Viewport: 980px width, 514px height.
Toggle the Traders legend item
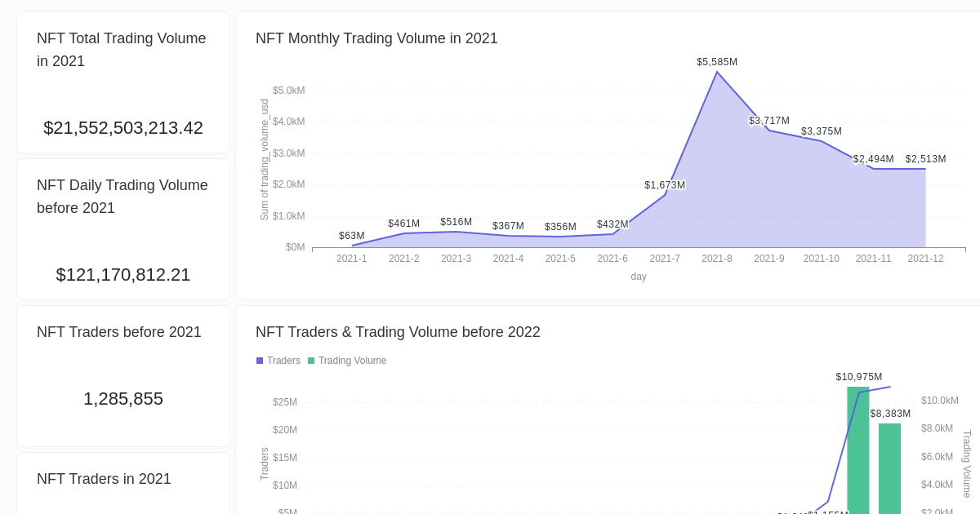coord(278,361)
